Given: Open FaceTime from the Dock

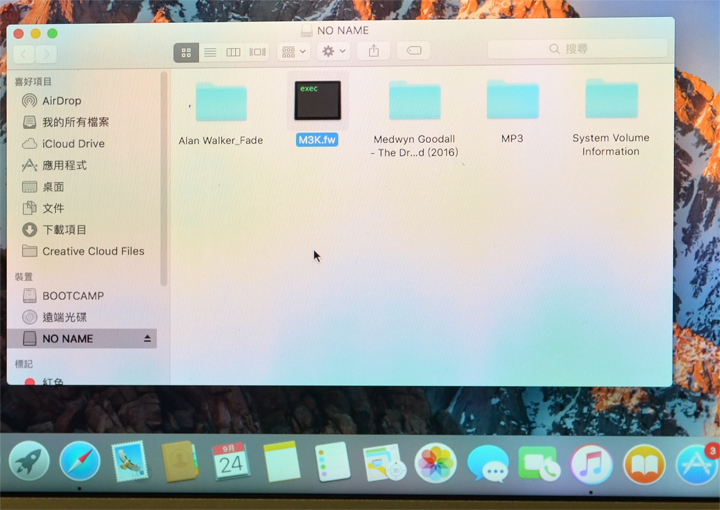Looking at the screenshot, I should pos(539,464).
